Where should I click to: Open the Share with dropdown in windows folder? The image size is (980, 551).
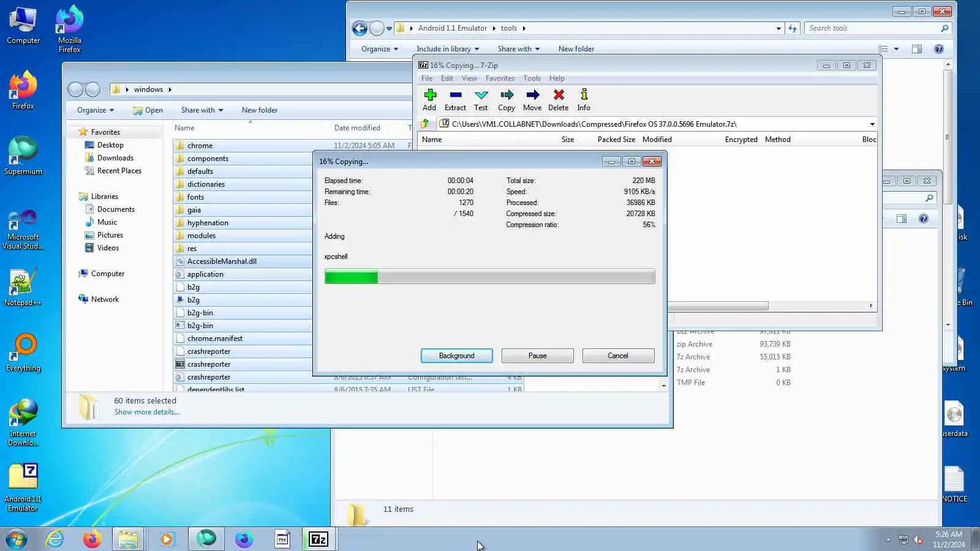click(x=202, y=110)
